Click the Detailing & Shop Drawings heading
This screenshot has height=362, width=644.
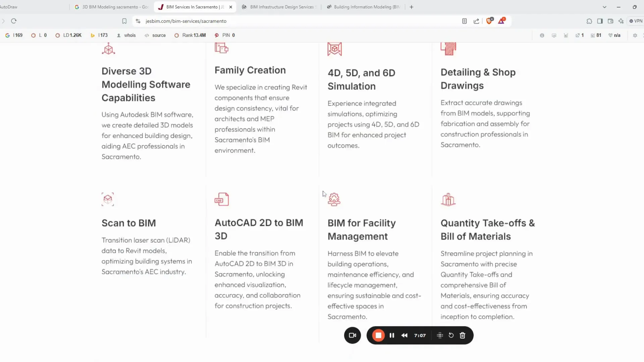[x=478, y=79]
